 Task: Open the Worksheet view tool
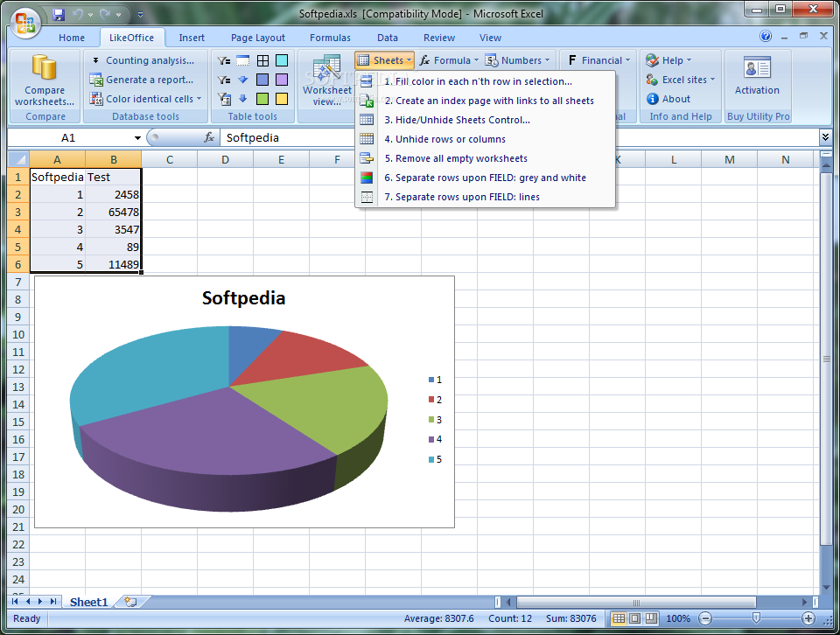[326, 80]
